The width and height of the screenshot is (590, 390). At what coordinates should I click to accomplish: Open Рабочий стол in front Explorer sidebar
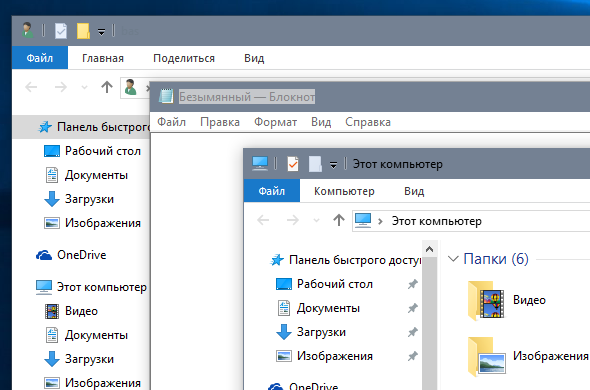324,284
